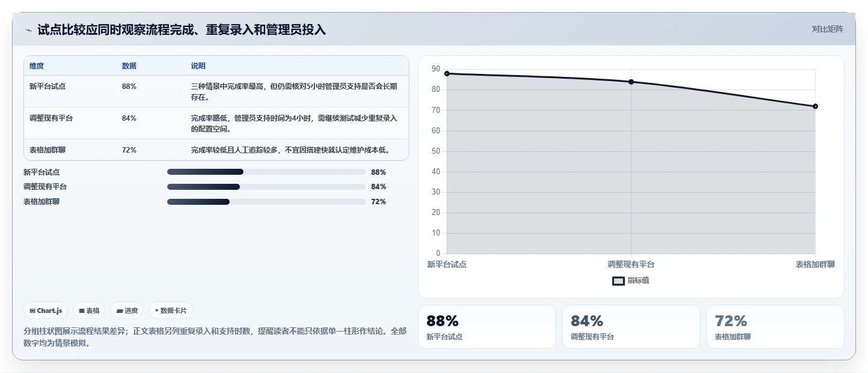Open the 72% 表格加群聊 data card
The width and height of the screenshot is (868, 373).
pyautogui.click(x=775, y=327)
